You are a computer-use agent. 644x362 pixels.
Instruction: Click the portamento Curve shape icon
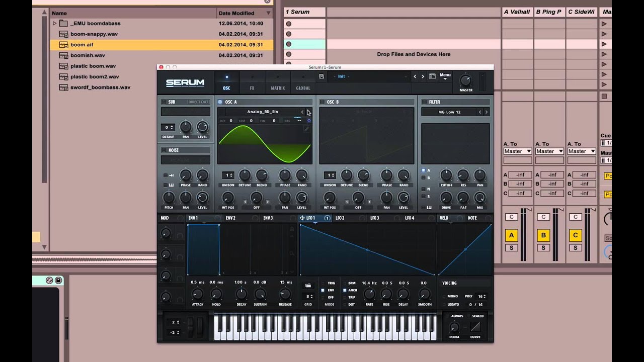475,327
